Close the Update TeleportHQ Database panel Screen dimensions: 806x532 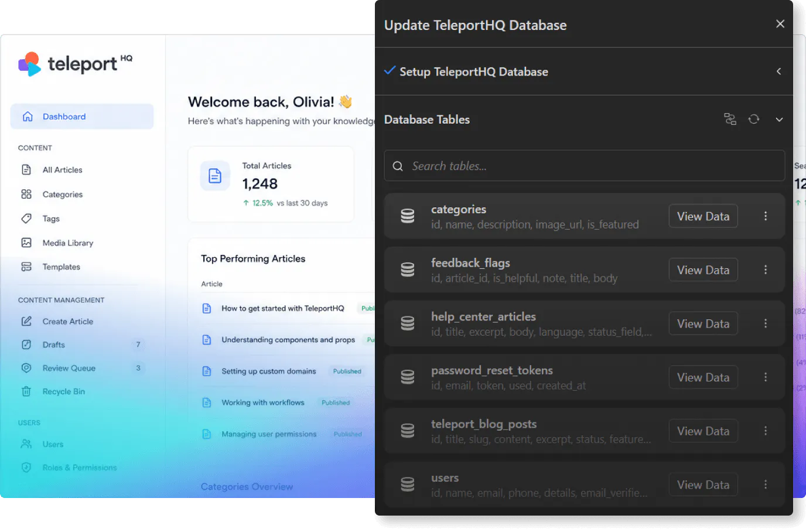click(780, 24)
